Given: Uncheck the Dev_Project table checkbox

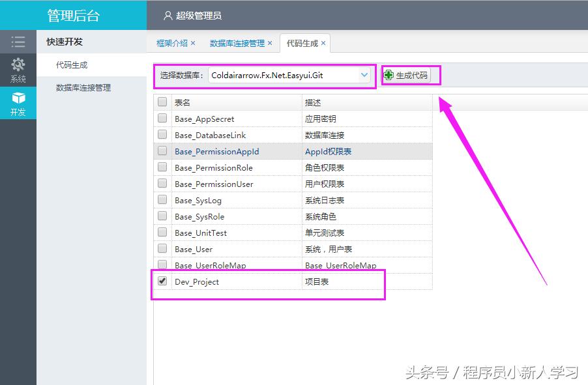Looking at the screenshot, I should (162, 281).
